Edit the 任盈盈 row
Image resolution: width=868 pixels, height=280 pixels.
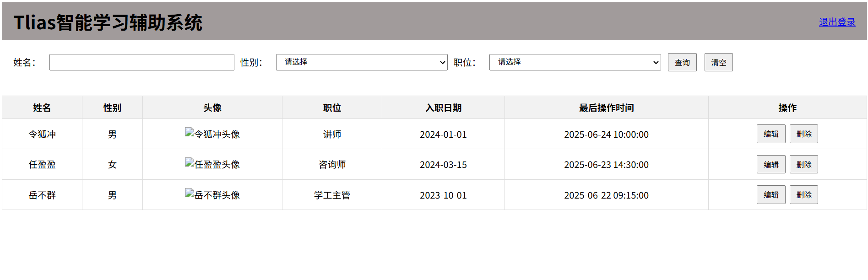tap(771, 164)
